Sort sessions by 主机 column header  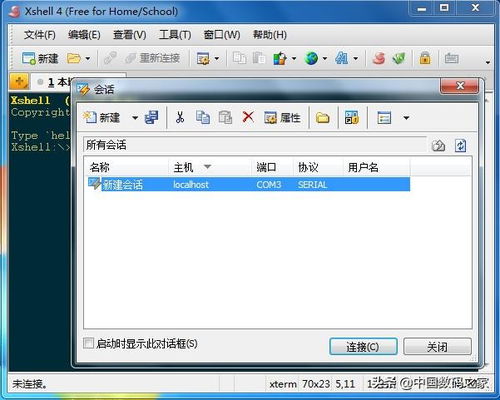(x=210, y=167)
